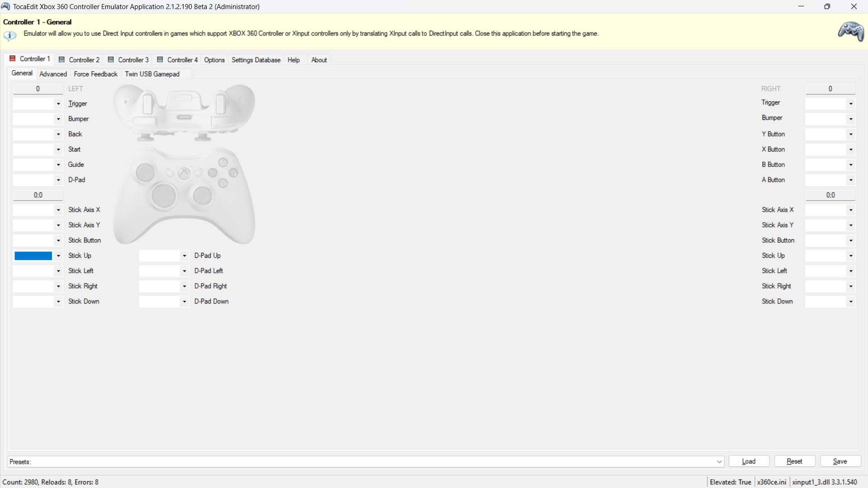
Task: Open the Settings Database tab
Action: pos(256,60)
